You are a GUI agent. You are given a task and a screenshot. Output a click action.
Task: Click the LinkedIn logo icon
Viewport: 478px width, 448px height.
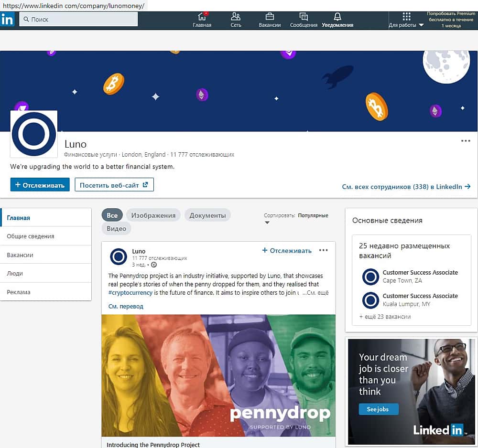coord(7,20)
